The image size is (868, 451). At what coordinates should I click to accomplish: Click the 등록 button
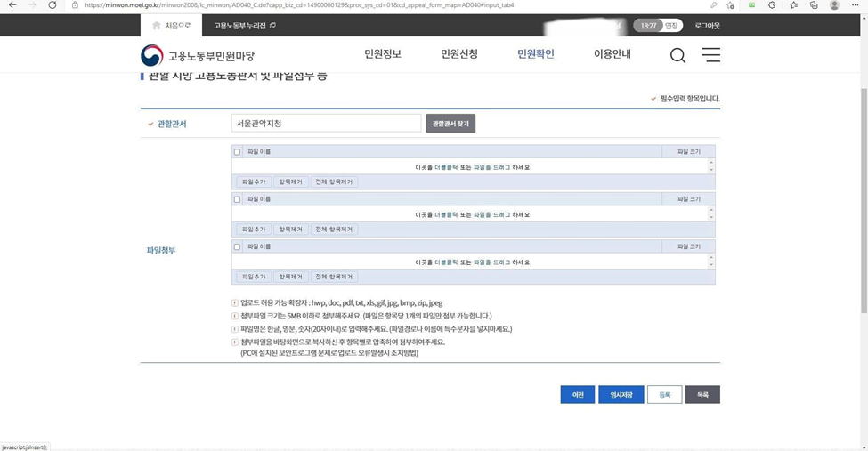(664, 395)
